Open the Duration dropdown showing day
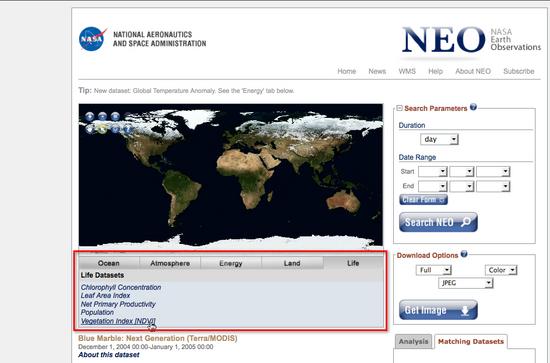 pos(439,139)
